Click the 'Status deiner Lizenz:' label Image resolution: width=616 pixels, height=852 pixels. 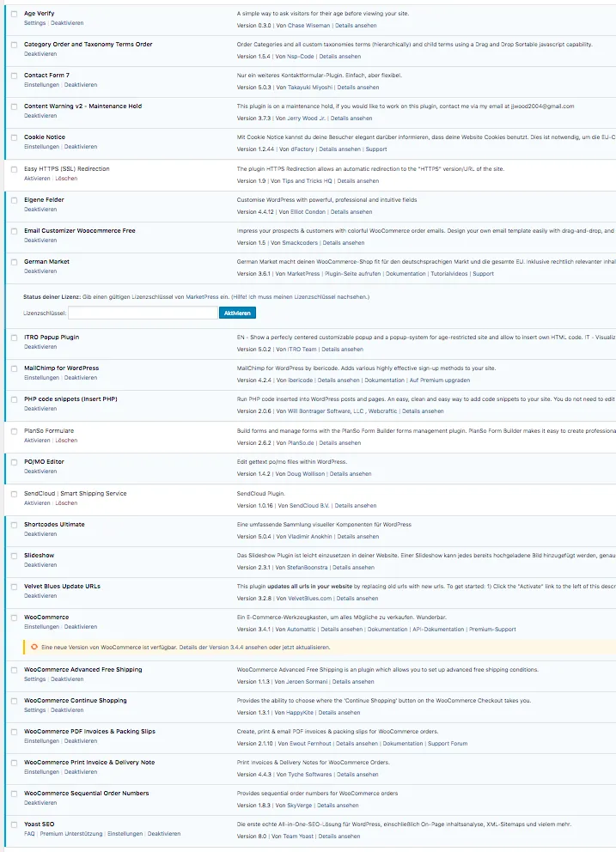pos(52,297)
